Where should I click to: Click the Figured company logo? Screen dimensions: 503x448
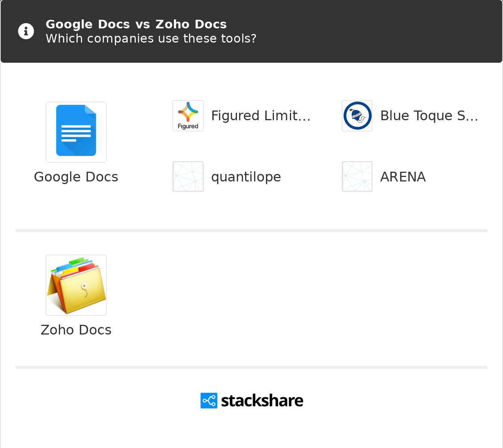tap(188, 116)
